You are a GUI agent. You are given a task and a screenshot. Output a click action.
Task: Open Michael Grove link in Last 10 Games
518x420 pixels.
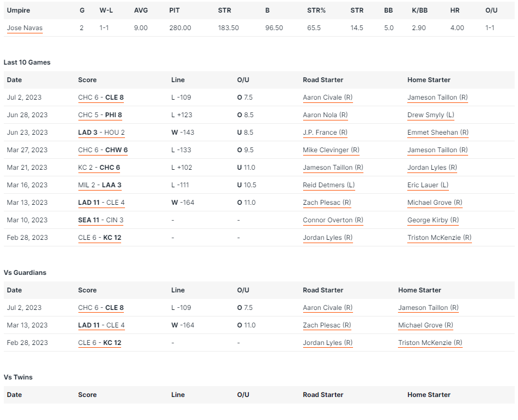click(435, 203)
